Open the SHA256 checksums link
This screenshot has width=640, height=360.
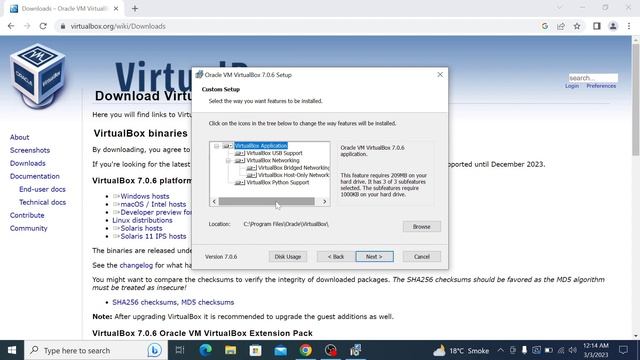144,302
